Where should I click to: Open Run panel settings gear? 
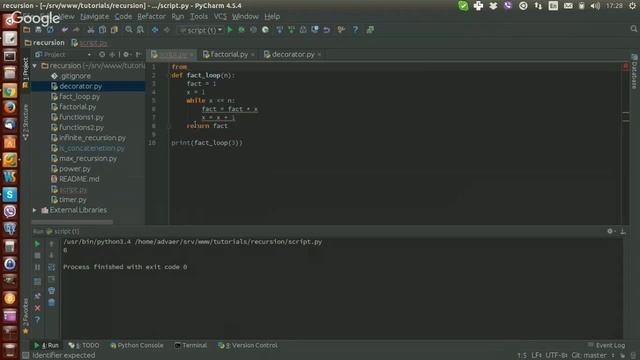pyautogui.click(x=610, y=231)
